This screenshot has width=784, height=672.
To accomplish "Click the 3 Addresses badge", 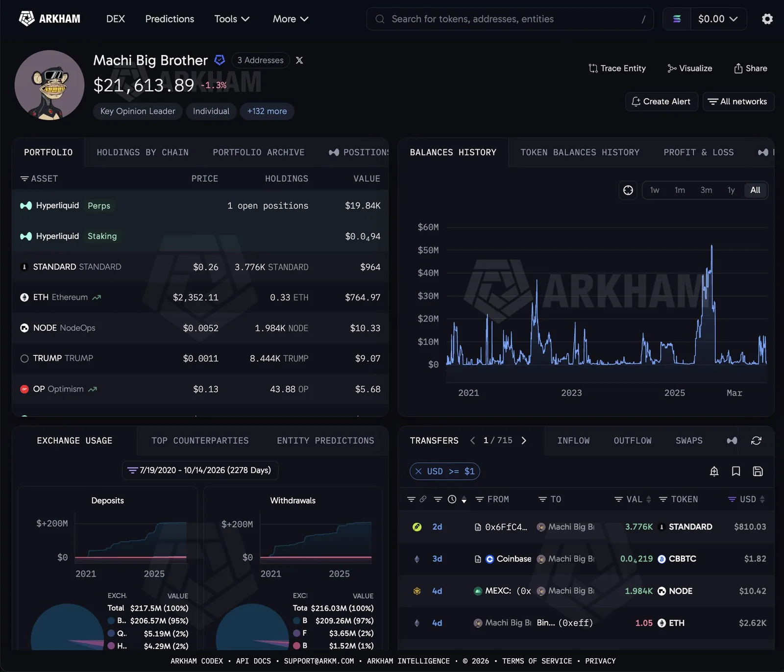I will (x=261, y=60).
